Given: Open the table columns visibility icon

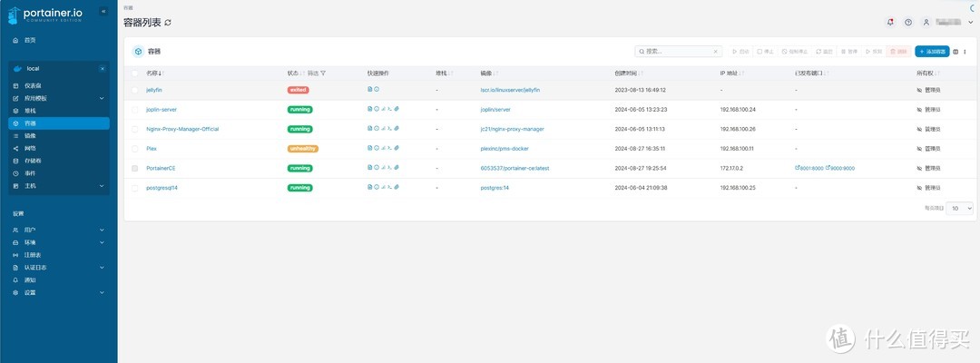Looking at the screenshot, I should click(955, 52).
